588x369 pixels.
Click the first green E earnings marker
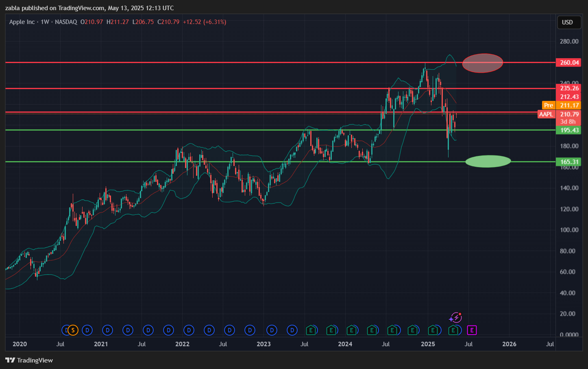tap(311, 330)
